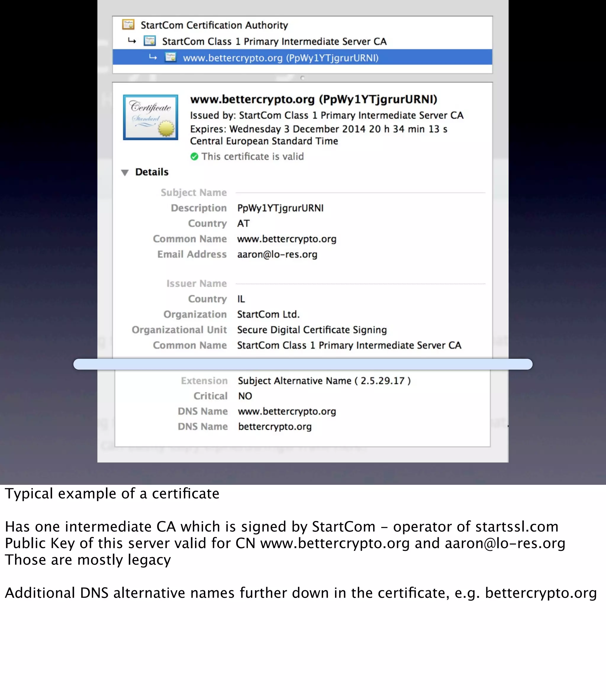
Task: Click the Description value PpWy1YTjgrurURNI
Action: (280, 208)
